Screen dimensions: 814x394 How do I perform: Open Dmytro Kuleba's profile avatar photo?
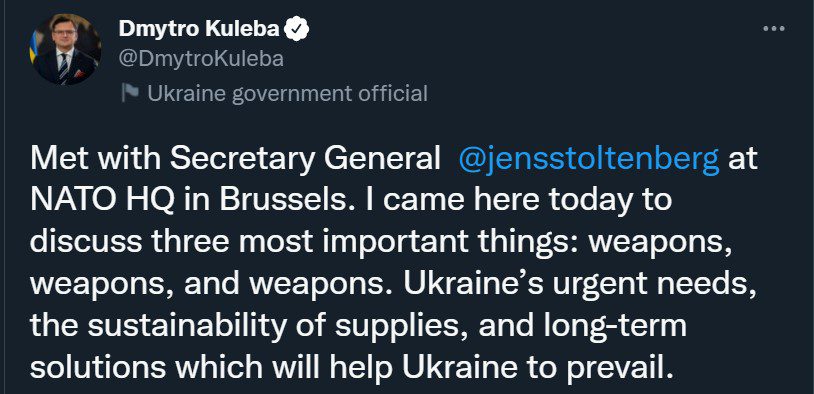66,49
